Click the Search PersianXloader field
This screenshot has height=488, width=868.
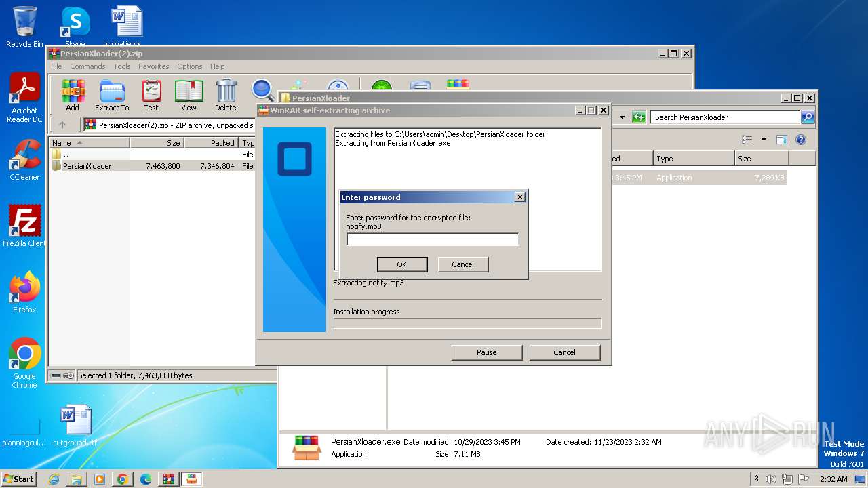pos(726,117)
